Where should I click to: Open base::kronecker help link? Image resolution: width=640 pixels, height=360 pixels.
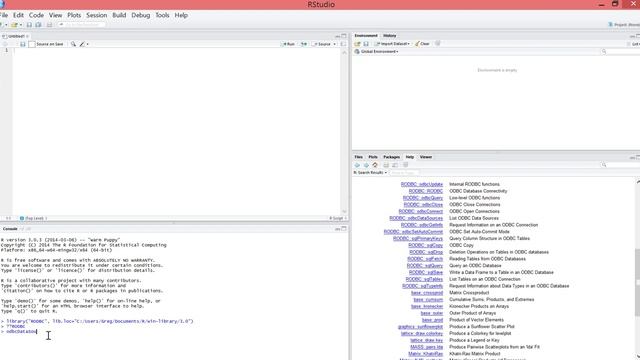(x=427, y=306)
